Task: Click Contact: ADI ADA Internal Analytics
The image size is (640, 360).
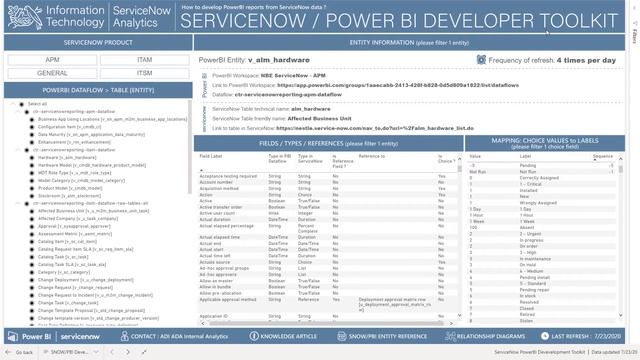Action: coord(175,336)
